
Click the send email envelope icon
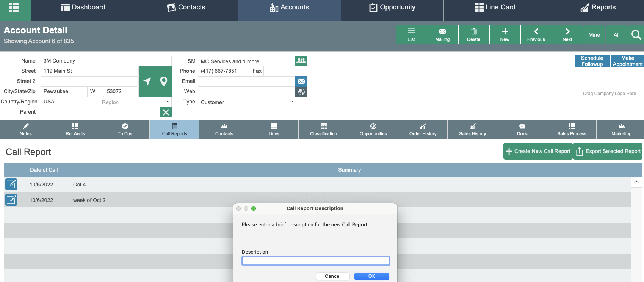tap(301, 81)
